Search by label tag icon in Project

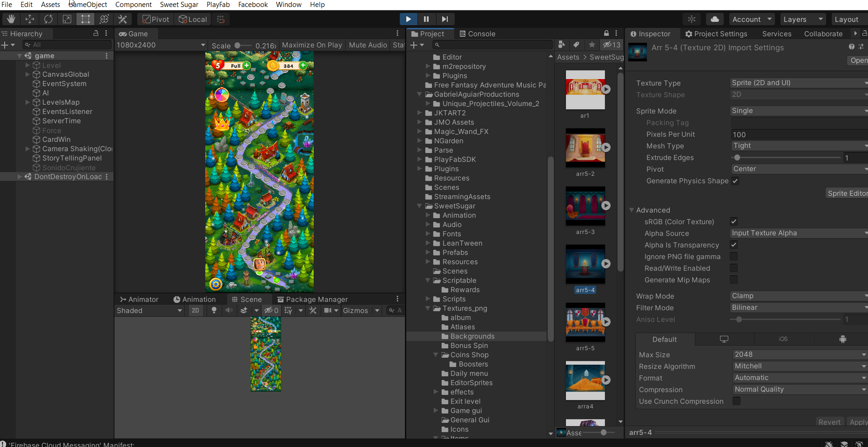[x=576, y=45]
